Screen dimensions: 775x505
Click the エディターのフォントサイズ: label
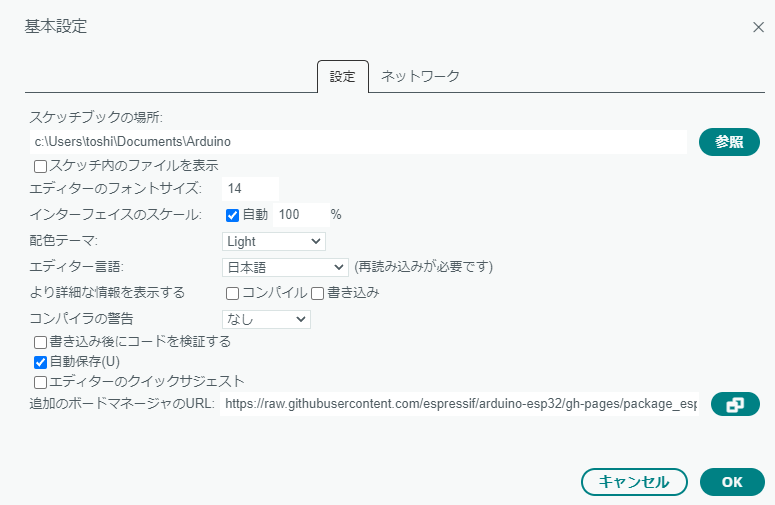tap(116, 188)
